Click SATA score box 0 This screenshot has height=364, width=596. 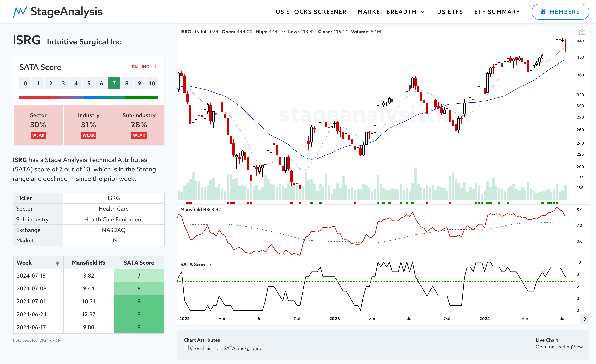click(x=25, y=83)
